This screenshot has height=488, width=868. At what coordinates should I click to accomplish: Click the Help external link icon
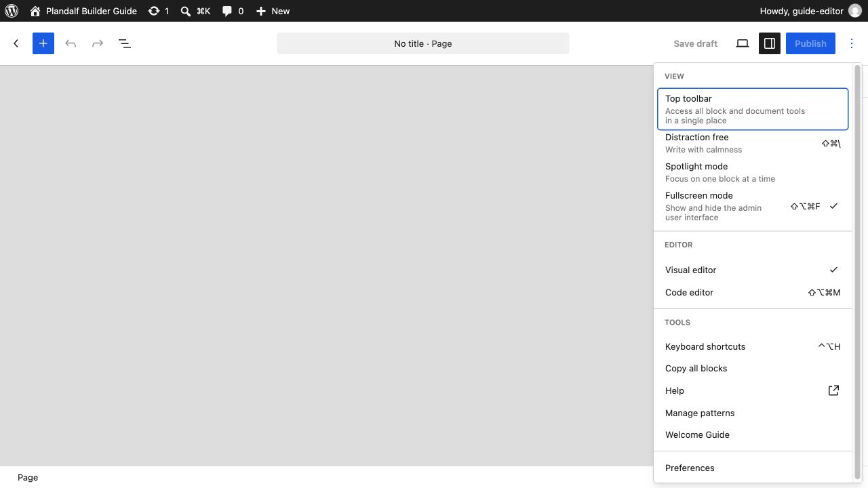833,390
